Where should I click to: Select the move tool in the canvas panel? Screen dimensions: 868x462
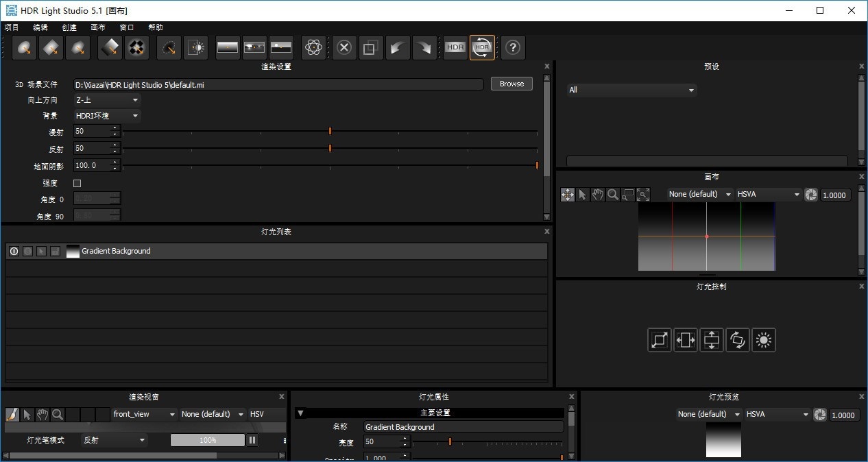[568, 195]
